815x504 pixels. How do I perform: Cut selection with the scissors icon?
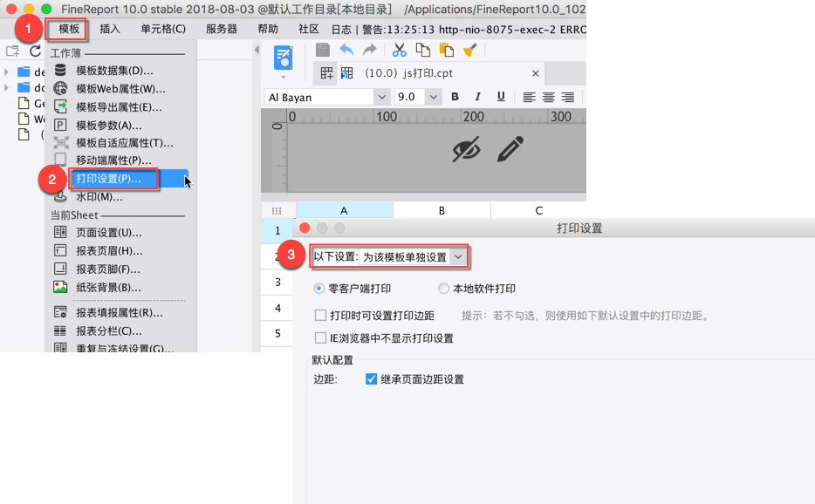point(399,50)
